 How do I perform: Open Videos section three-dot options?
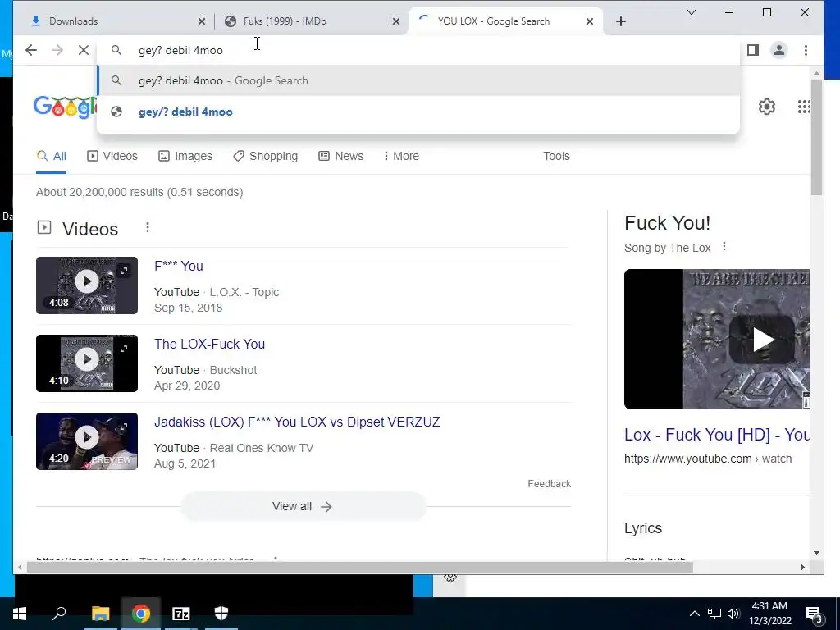tap(148, 228)
